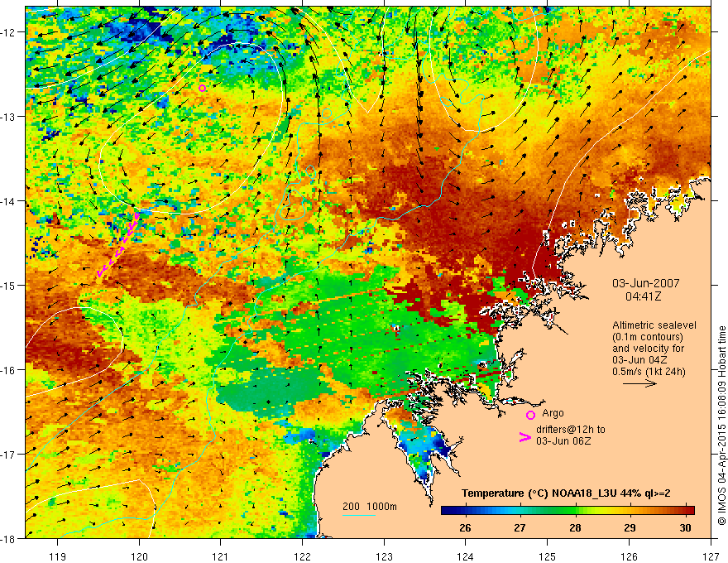This screenshot has height=563, width=728.
Task: Click the '(0.1m contours)' text
Action: [648, 337]
